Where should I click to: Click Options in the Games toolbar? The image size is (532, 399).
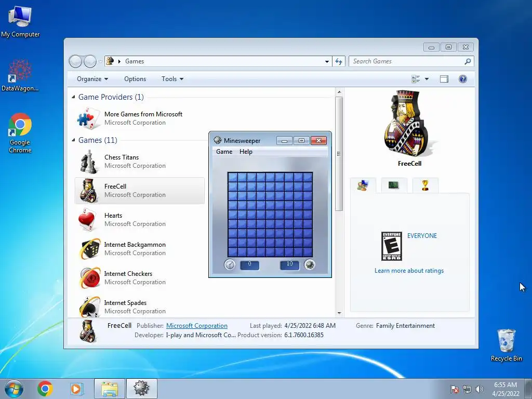pos(135,79)
